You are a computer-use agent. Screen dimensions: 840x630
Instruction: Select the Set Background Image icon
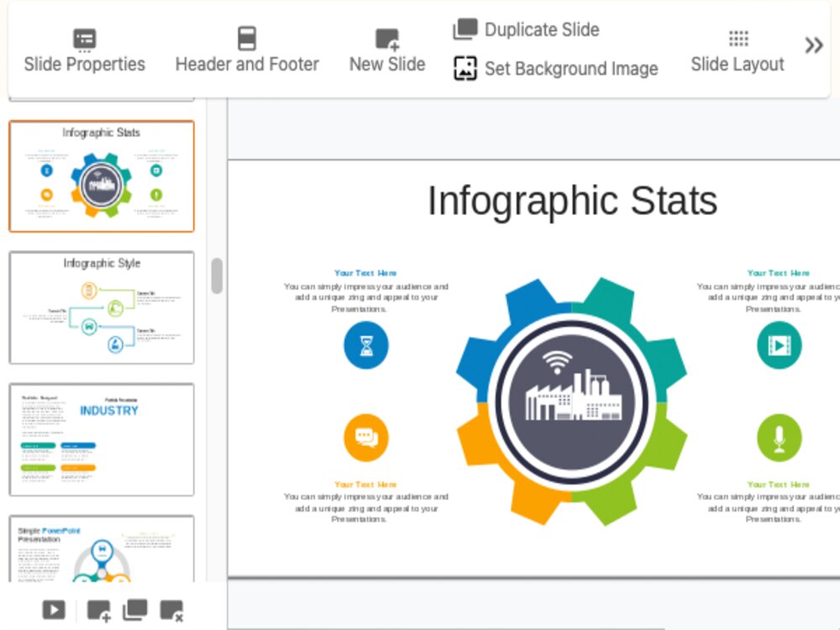pyautogui.click(x=465, y=69)
